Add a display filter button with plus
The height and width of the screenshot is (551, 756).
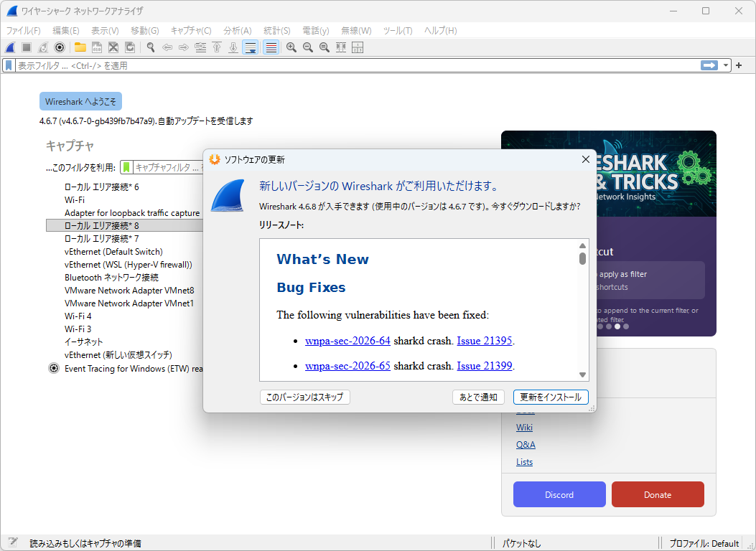(739, 65)
